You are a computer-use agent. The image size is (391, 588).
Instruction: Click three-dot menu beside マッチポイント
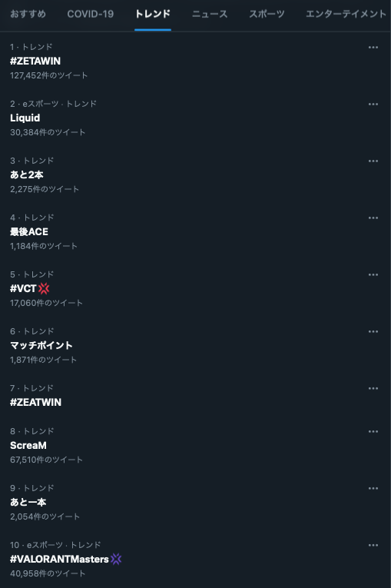[x=373, y=331]
